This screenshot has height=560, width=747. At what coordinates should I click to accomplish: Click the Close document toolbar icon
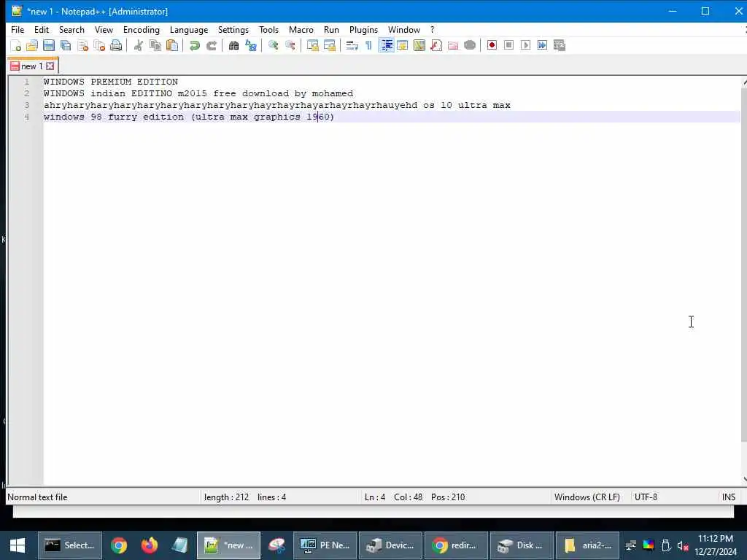tap(83, 45)
